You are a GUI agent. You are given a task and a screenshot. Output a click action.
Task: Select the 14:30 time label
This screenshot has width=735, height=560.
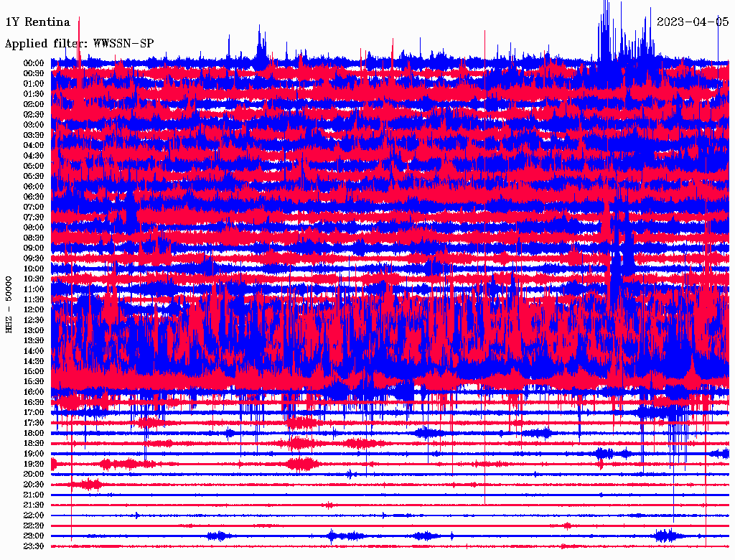pos(34,362)
